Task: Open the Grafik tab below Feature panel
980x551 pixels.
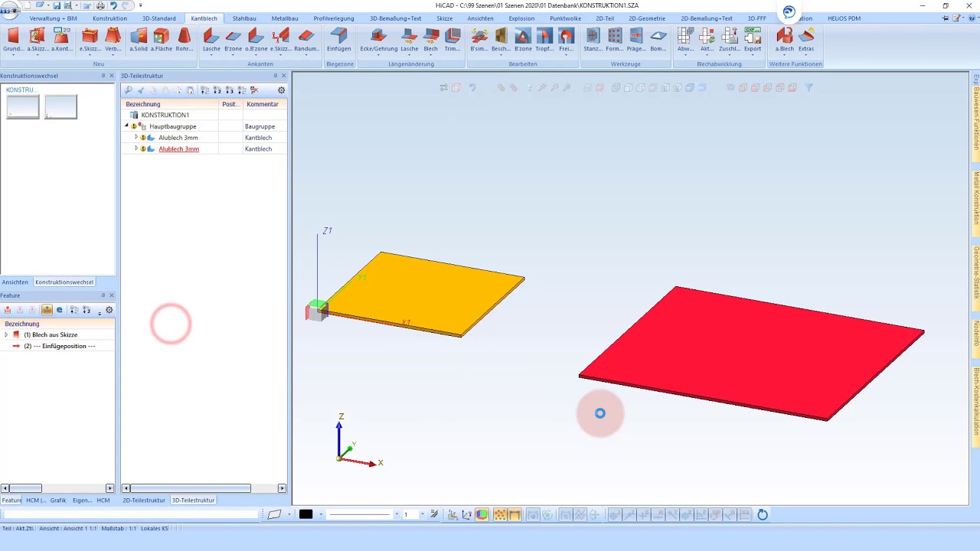Action: (x=58, y=500)
